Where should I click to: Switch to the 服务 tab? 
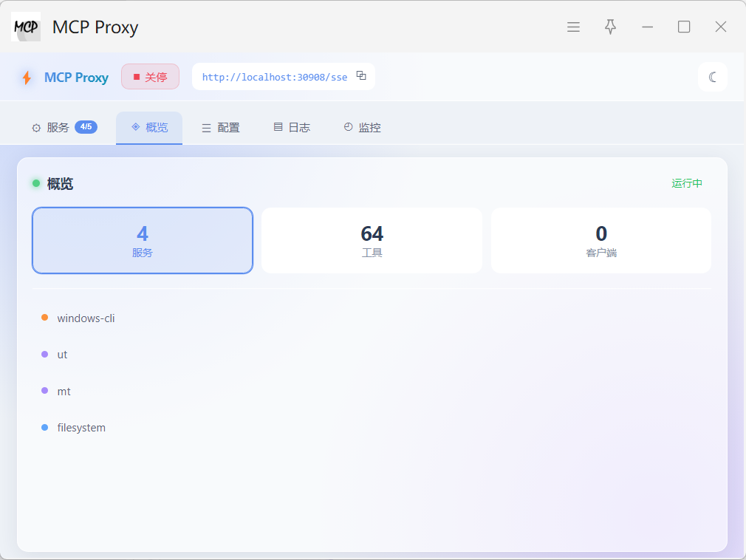pos(64,128)
